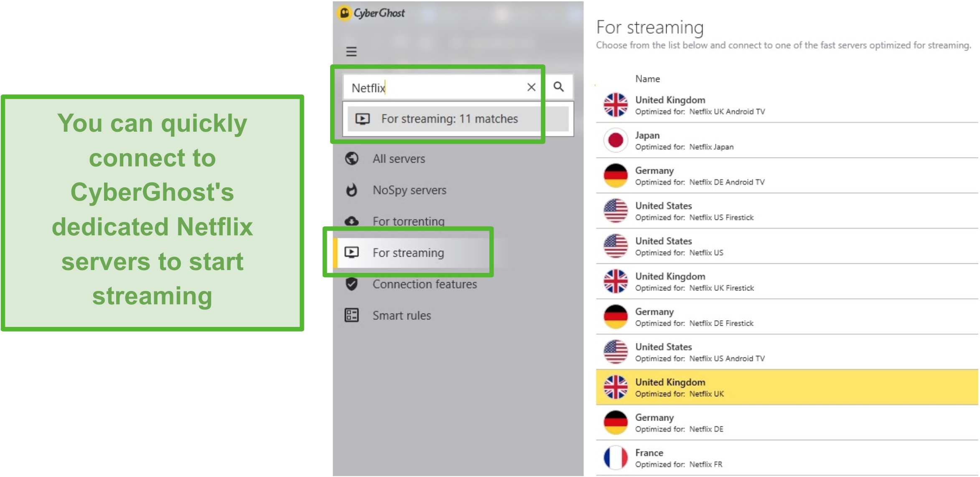
Task: Click UK flag in the highlighted Netflix UK row
Action: pyautogui.click(x=616, y=387)
